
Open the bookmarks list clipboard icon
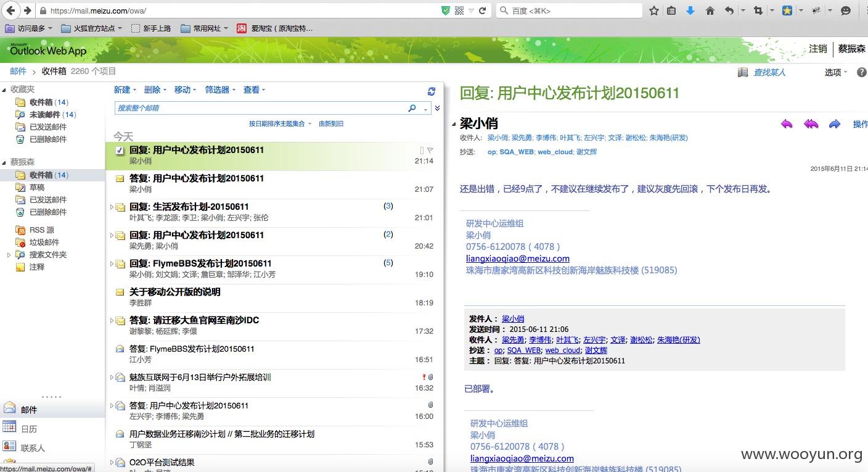click(x=672, y=10)
